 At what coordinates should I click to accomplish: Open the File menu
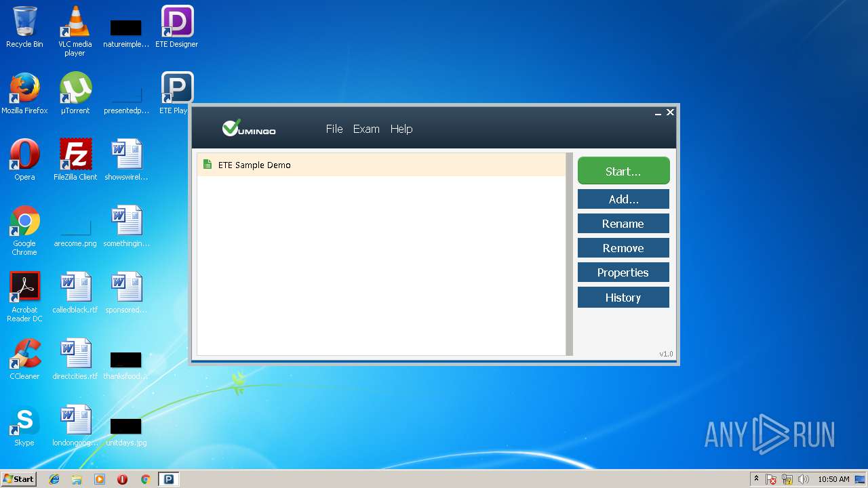point(334,129)
